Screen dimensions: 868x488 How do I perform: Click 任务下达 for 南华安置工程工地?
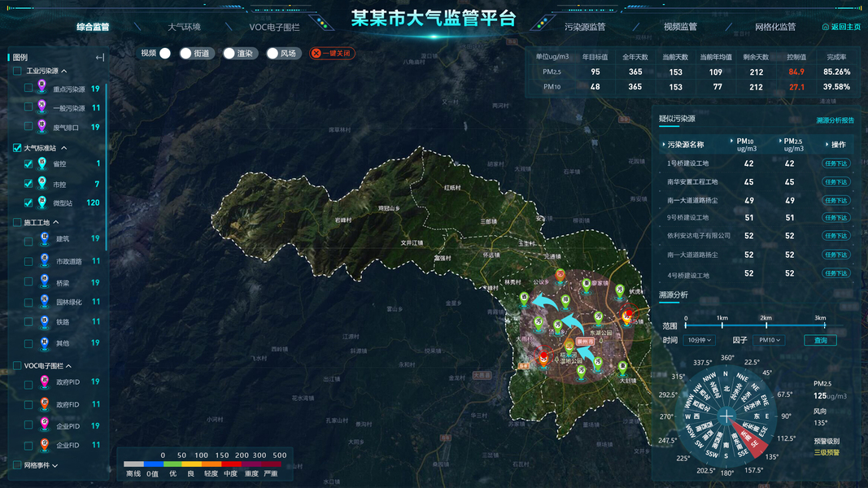point(836,181)
